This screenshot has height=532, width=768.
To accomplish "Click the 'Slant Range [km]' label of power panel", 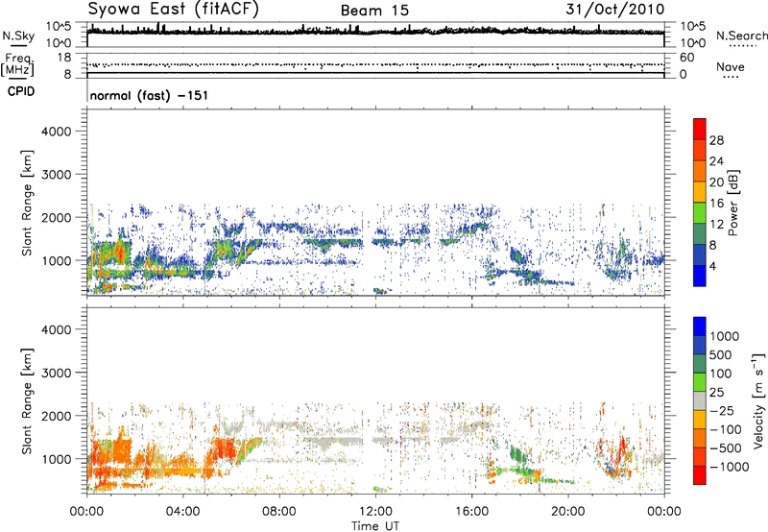I will click(x=27, y=203).
